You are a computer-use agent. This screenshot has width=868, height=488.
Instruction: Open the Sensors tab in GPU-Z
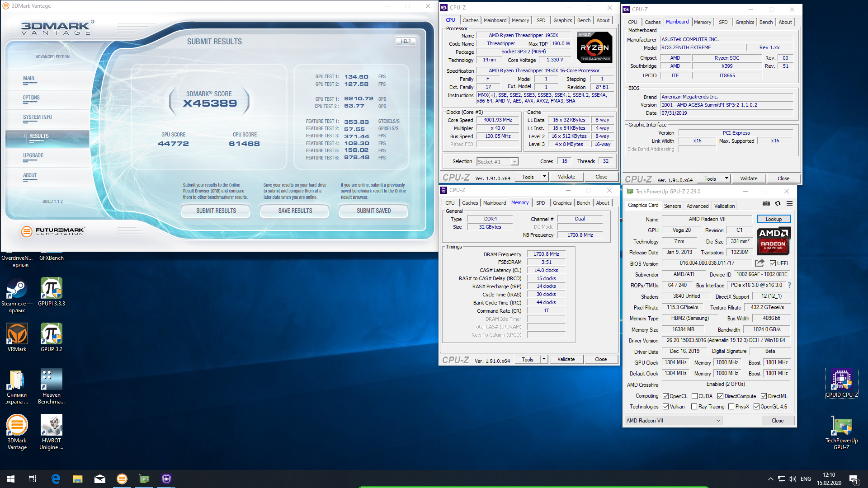[672, 206]
